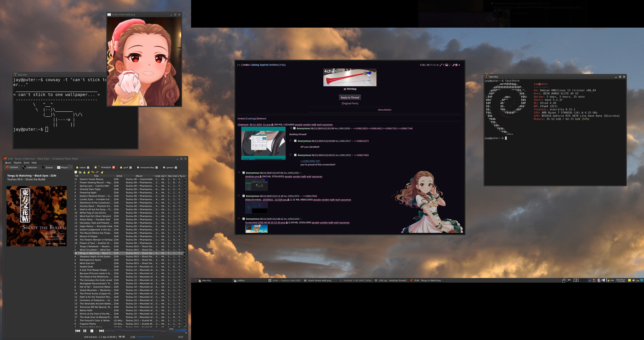Viewport: 644px width, 340px height.
Task: Skip to next track in Strawberry
Action: tap(102, 331)
